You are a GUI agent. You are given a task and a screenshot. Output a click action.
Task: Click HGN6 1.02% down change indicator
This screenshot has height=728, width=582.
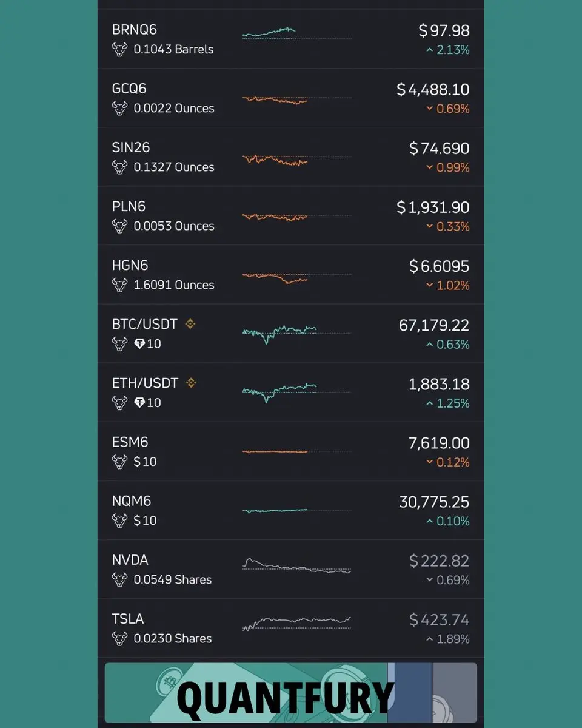click(447, 285)
